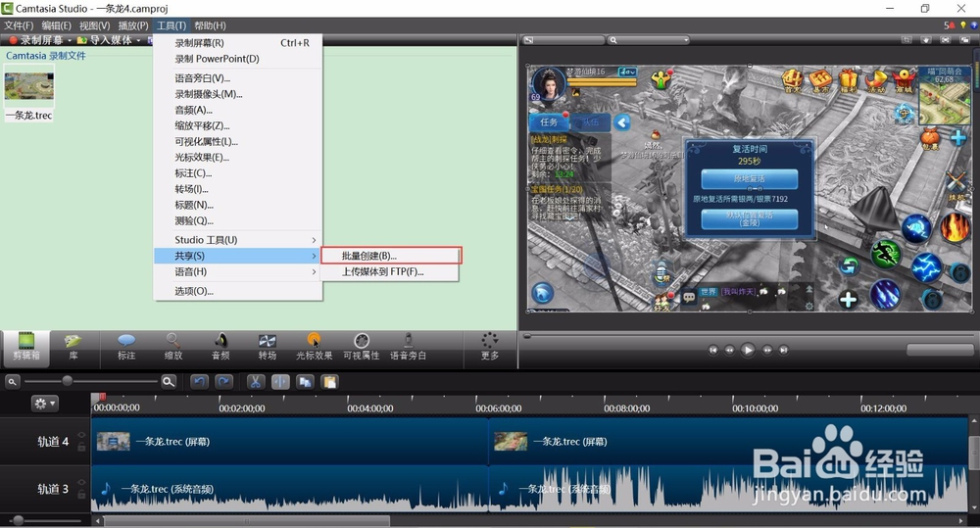This screenshot has width=980, height=528.
Task: Expand the 共享(S) submenu
Action: click(238, 257)
